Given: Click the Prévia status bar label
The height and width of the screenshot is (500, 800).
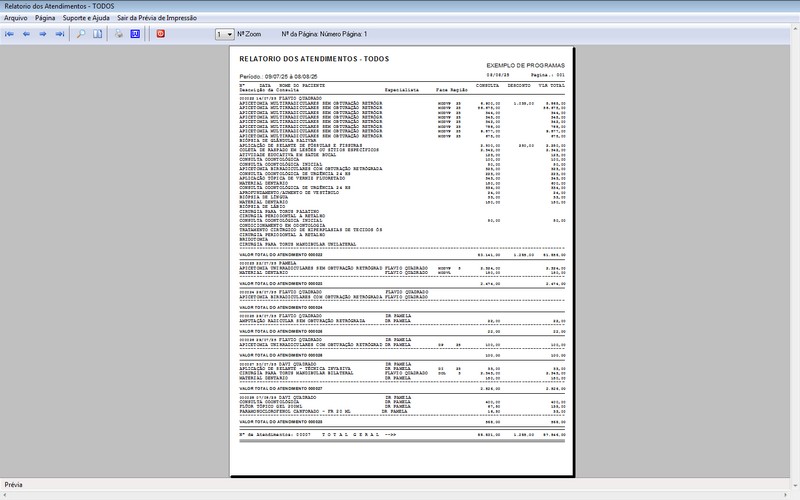Looking at the screenshot, I should tap(13, 485).
